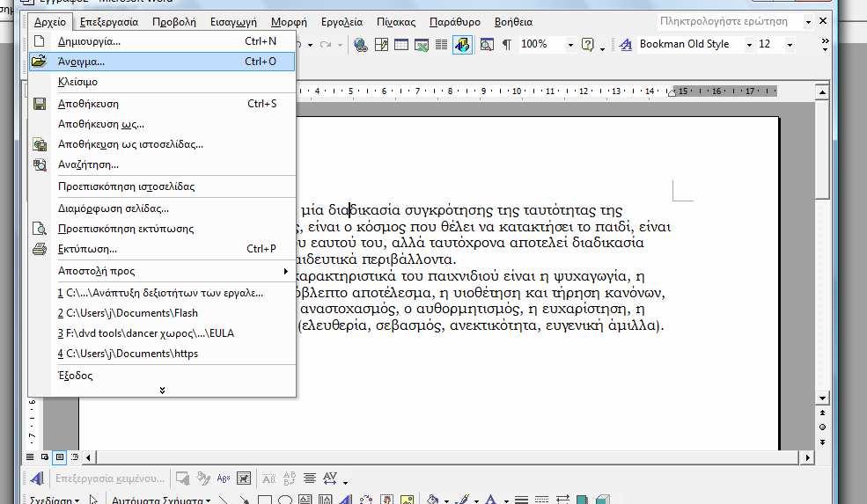Switch to Outline view button
The image size is (867, 504).
click(x=75, y=457)
